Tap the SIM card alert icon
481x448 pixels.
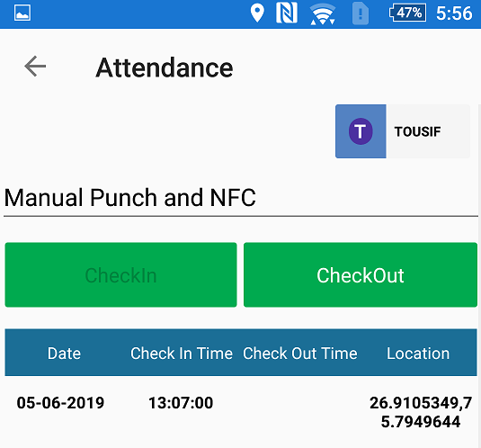[361, 13]
